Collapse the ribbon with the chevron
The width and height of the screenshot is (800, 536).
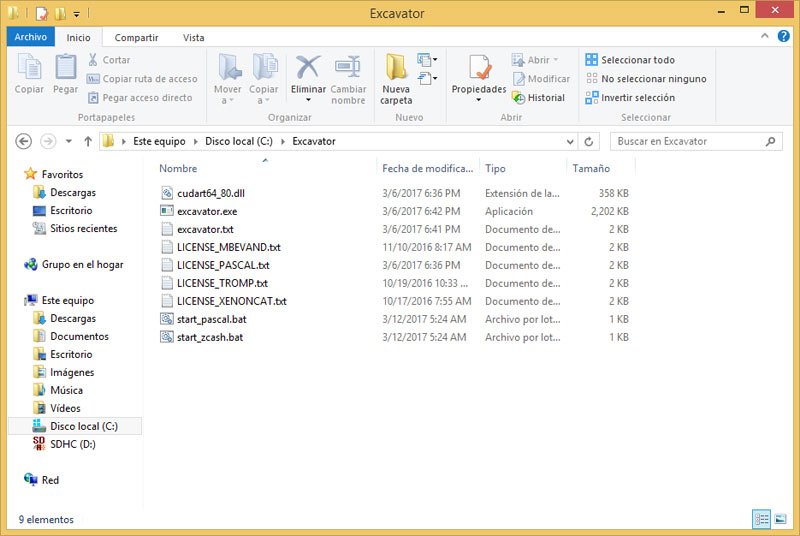click(x=764, y=36)
